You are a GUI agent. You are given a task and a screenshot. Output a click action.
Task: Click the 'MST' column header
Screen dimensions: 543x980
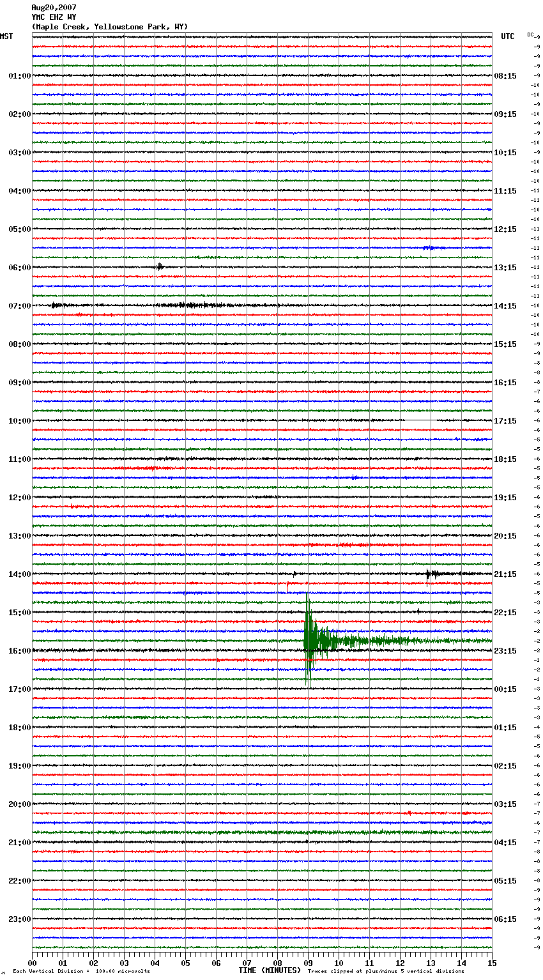pos(6,36)
